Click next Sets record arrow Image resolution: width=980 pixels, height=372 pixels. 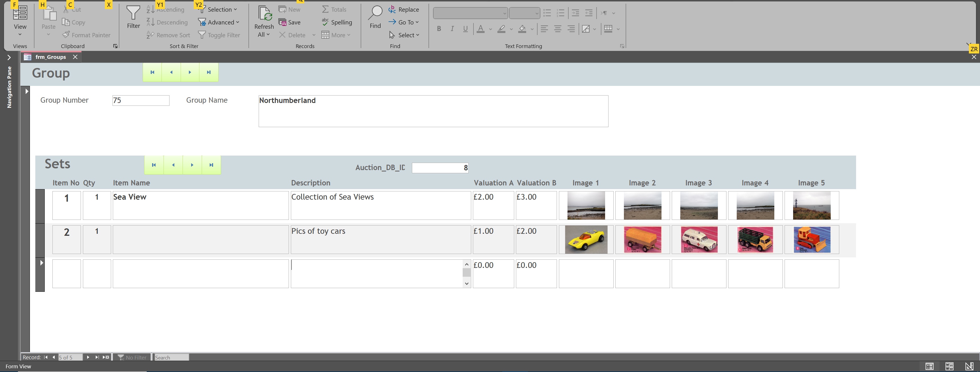click(192, 165)
